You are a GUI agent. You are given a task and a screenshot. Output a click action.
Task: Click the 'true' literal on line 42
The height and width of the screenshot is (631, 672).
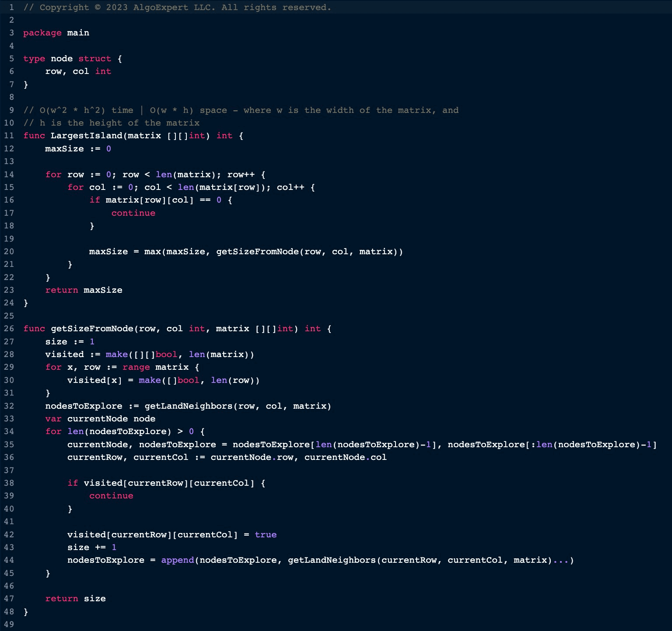coord(266,535)
